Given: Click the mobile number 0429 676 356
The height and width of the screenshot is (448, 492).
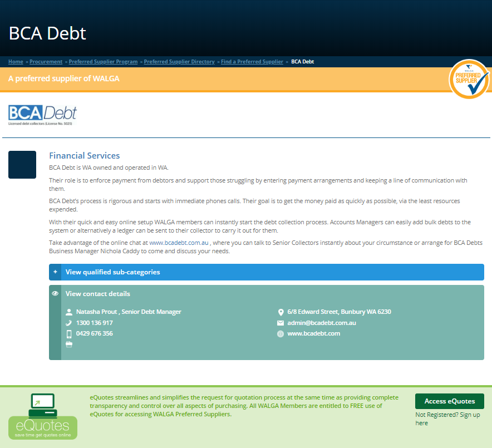Looking at the screenshot, I should 95,333.
